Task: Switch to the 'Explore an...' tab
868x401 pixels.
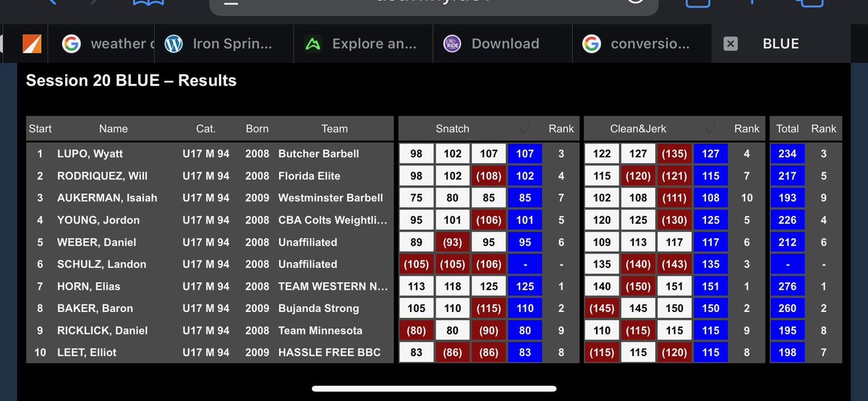Action: pos(363,43)
